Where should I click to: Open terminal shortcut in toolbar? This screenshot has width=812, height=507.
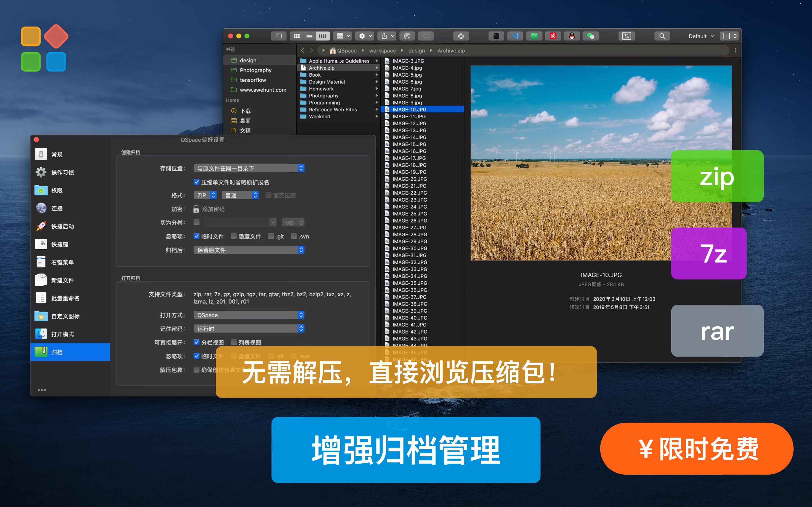(x=496, y=36)
